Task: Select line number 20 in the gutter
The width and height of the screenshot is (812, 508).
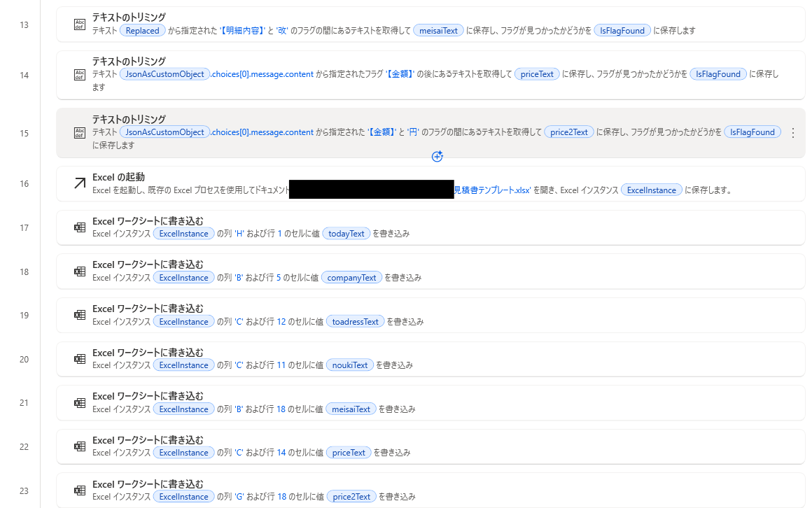Action: (x=24, y=360)
